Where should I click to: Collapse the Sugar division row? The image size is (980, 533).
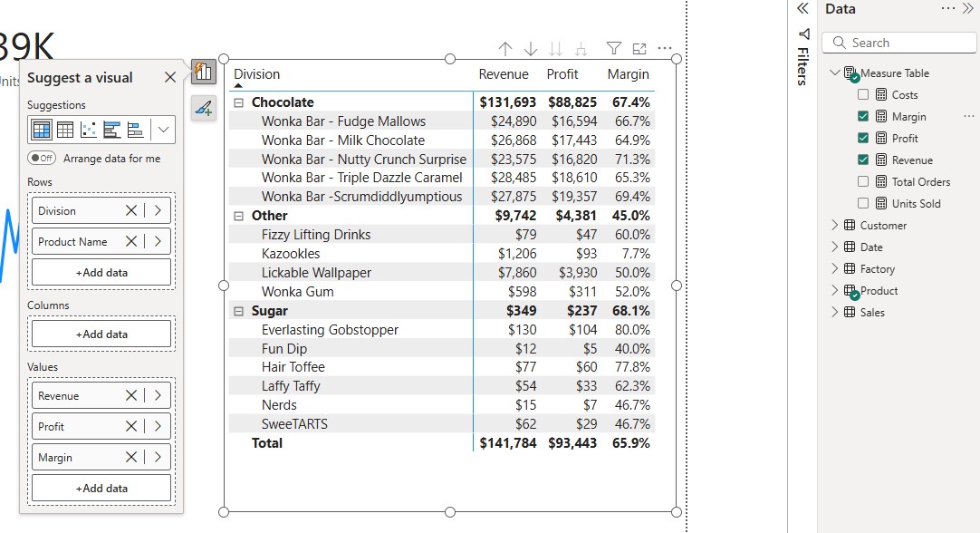pos(239,311)
